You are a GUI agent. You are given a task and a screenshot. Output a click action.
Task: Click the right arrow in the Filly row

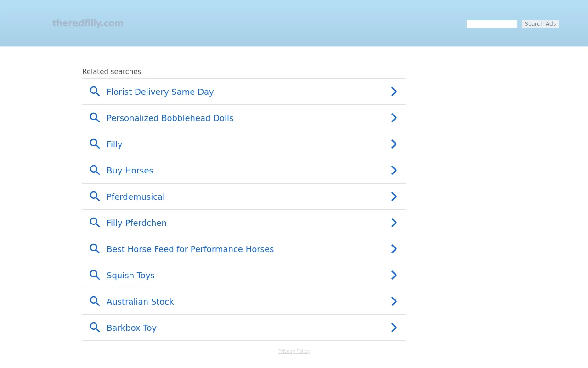[394, 144]
